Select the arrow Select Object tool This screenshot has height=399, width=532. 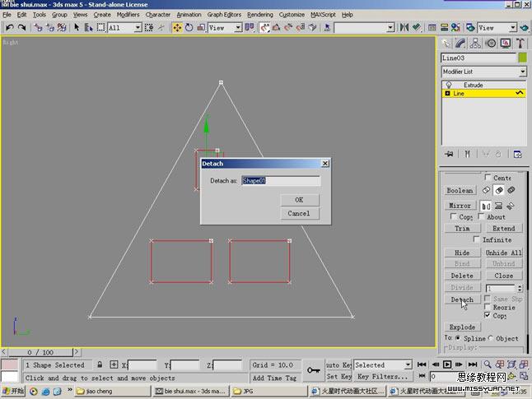pyautogui.click(x=77, y=27)
